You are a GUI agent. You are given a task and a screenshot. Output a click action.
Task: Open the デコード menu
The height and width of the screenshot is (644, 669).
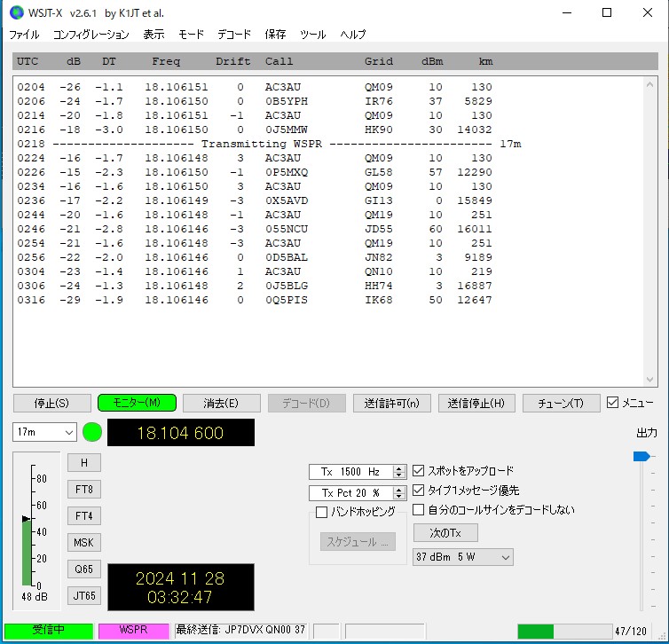pyautogui.click(x=234, y=34)
